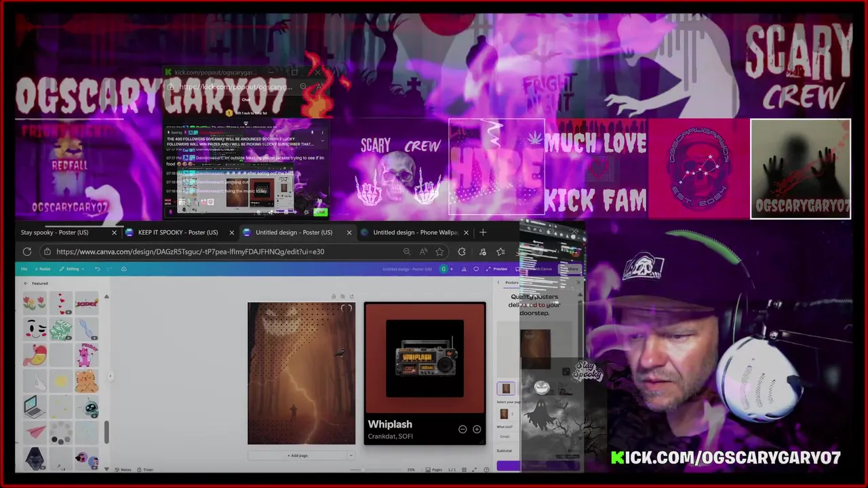This screenshot has width=868, height=488.
Task: Select the tulip flowers sticker
Action: coord(35,302)
